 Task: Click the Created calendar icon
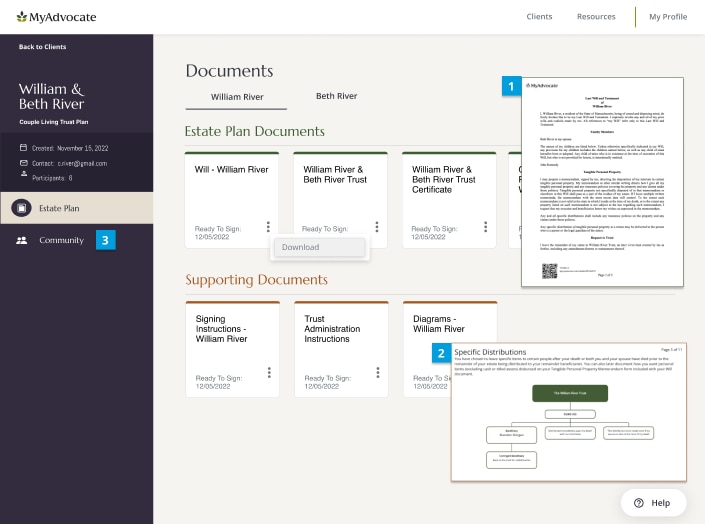(23, 148)
